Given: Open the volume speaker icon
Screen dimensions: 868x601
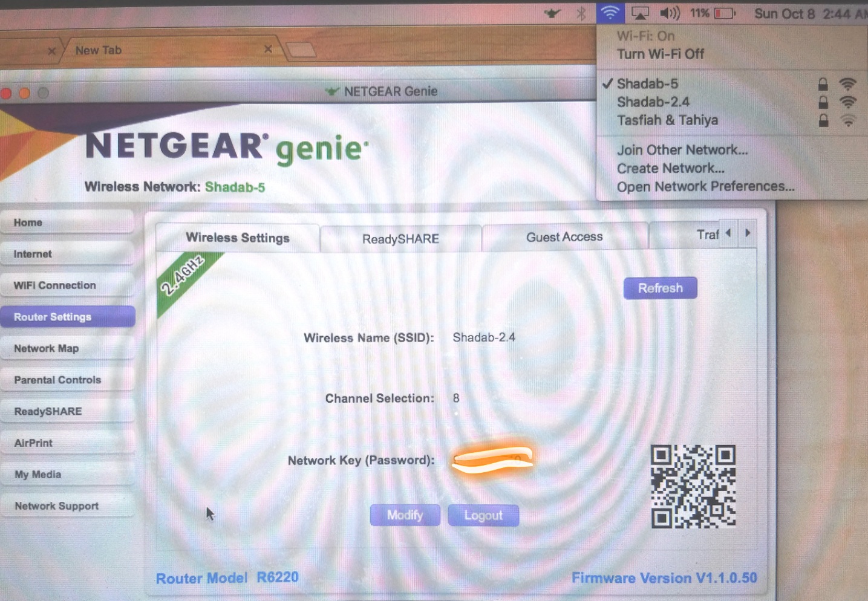Looking at the screenshot, I should [670, 13].
